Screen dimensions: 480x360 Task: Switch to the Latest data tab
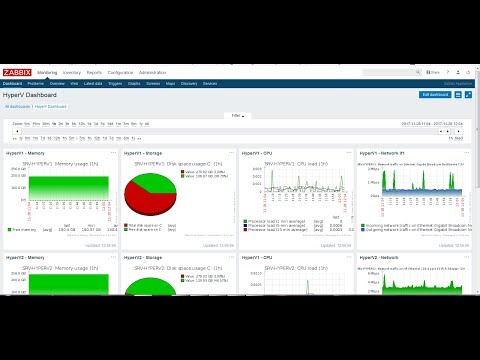click(93, 84)
